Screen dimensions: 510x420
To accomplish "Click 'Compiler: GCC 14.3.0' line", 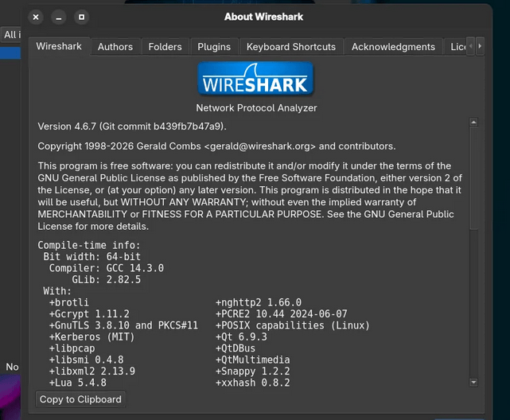I will tap(107, 268).
